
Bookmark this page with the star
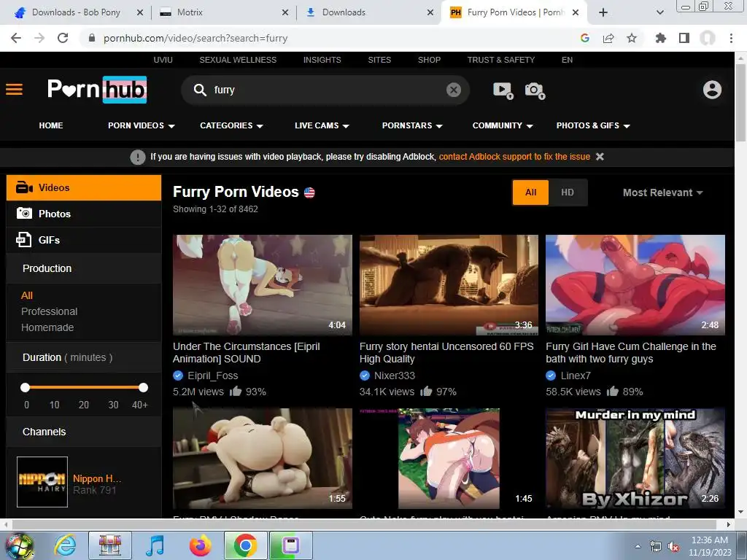click(x=632, y=38)
